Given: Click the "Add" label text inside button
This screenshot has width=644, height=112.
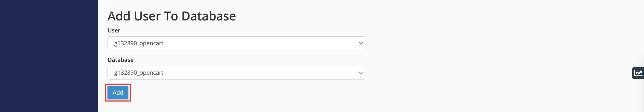Looking at the screenshot, I should point(118,93).
